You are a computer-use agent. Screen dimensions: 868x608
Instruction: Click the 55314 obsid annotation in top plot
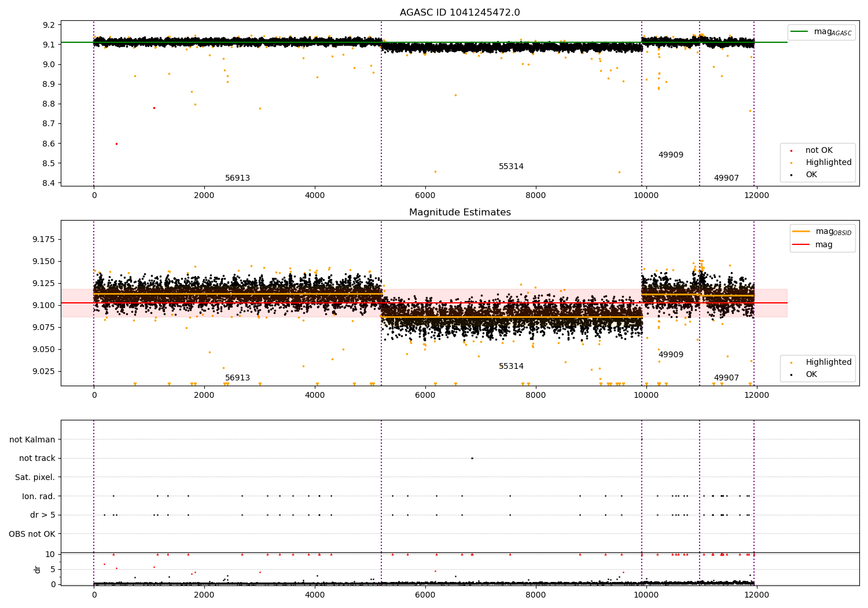pos(511,167)
